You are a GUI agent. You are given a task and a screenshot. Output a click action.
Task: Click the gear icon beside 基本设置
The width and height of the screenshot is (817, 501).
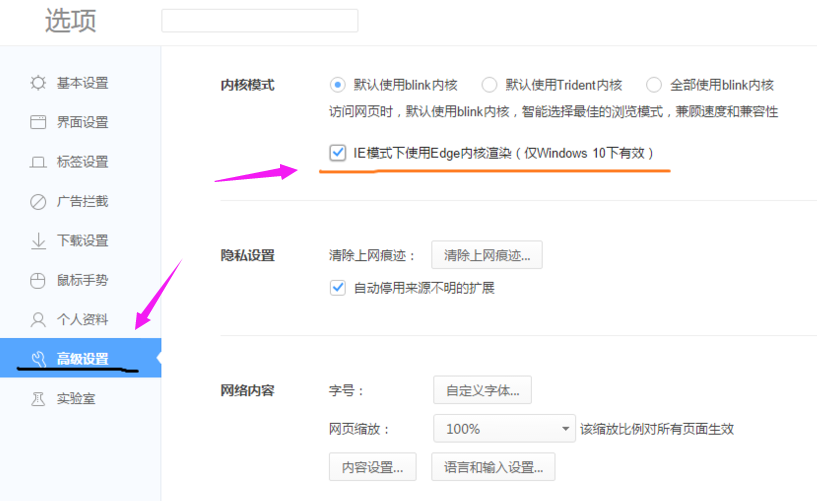tap(38, 83)
